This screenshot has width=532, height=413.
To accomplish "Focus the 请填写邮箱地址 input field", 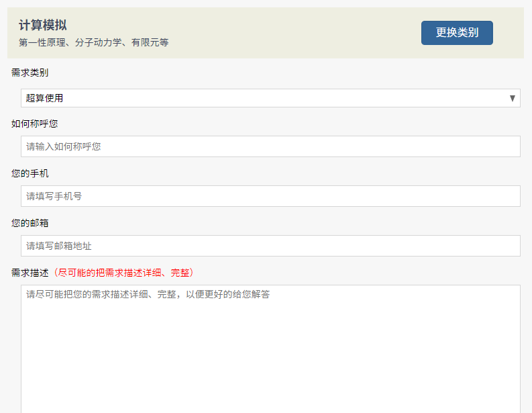I will click(270, 246).
